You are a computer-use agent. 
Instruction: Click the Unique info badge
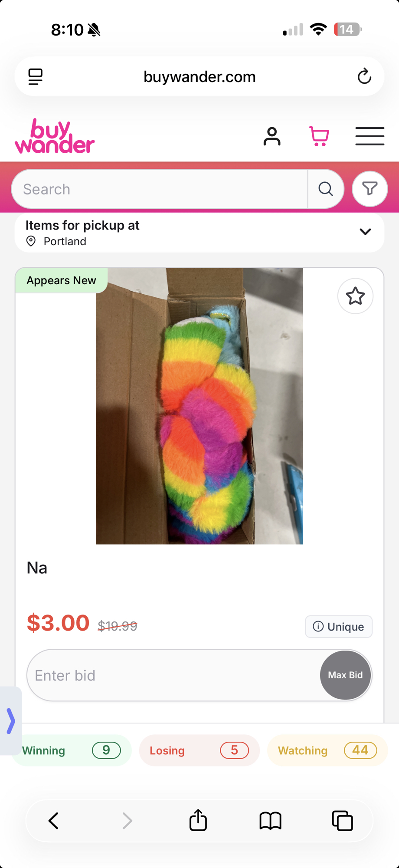pos(338,626)
